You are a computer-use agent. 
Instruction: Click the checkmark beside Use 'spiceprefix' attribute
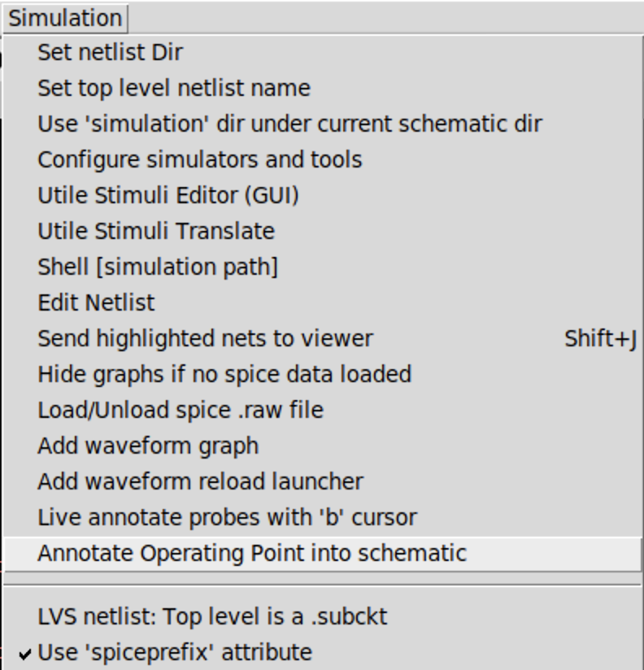(25, 654)
